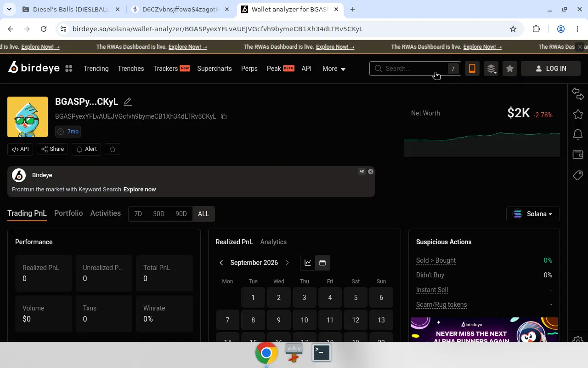Follow the Explore now link in the ad
Screen dimensions: 588x368
point(140,190)
